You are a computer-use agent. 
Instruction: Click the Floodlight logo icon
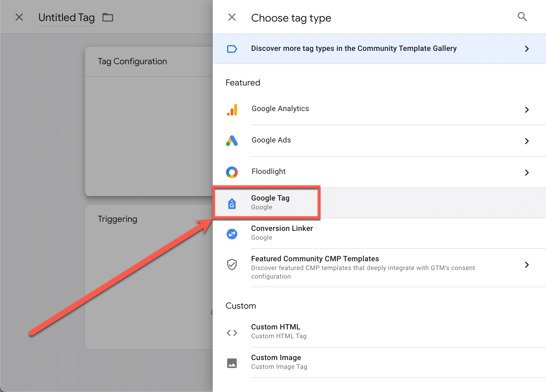pos(232,172)
